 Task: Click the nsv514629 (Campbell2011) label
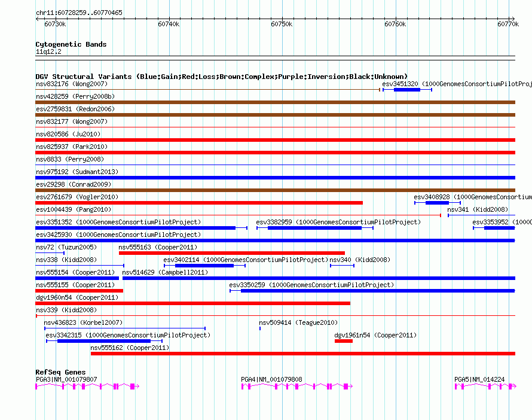click(x=165, y=272)
